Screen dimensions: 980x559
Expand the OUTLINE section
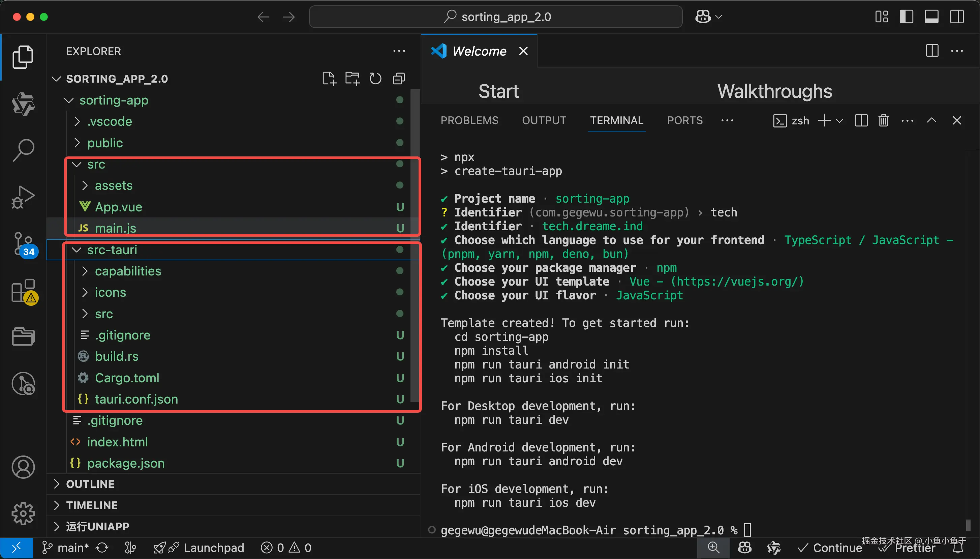(90, 484)
